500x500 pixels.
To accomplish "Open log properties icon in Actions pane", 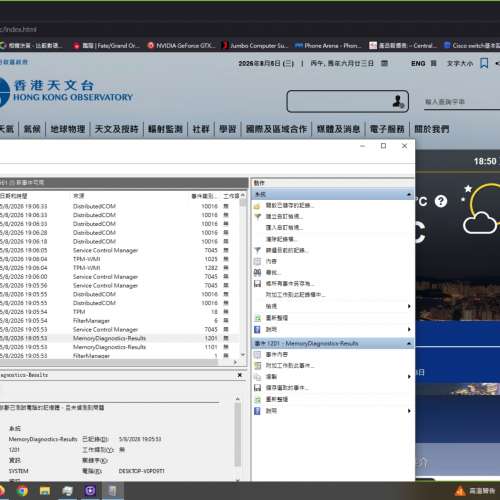I will pyautogui.click(x=257, y=261).
